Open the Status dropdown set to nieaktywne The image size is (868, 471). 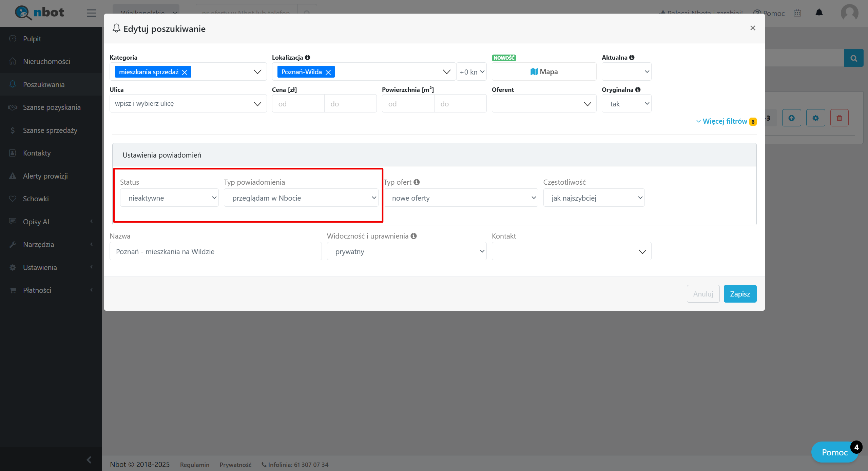coord(169,198)
